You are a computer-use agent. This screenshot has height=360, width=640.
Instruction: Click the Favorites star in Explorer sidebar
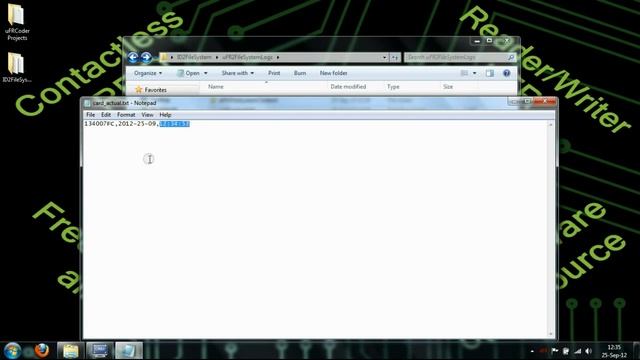pyautogui.click(x=138, y=89)
